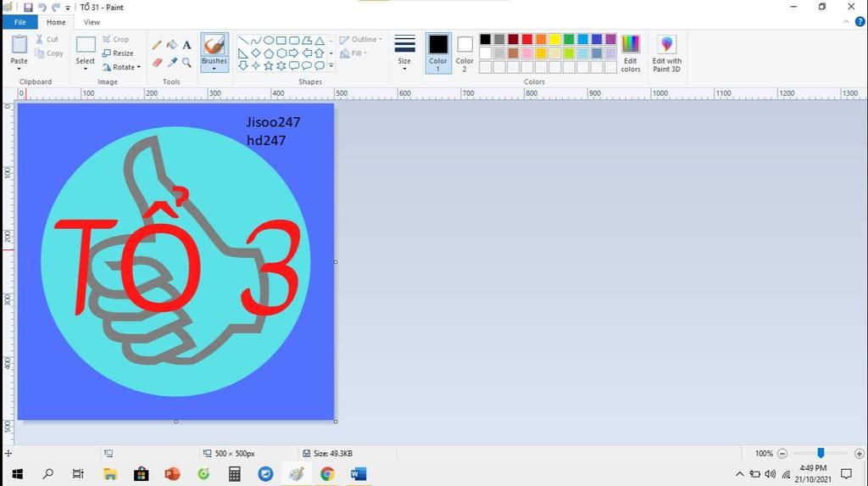Save the drawing from the title bar
Image resolution: width=868 pixels, height=486 pixels.
pyautogui.click(x=28, y=7)
